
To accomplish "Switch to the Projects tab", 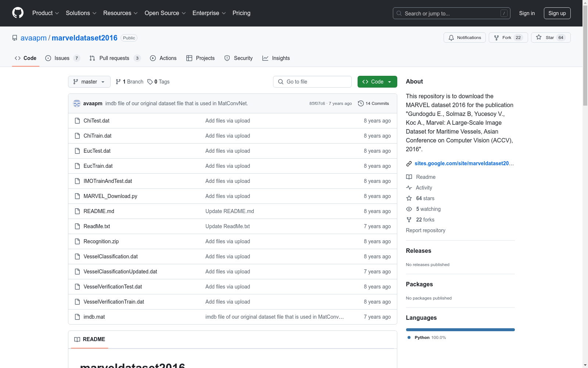I will [201, 58].
